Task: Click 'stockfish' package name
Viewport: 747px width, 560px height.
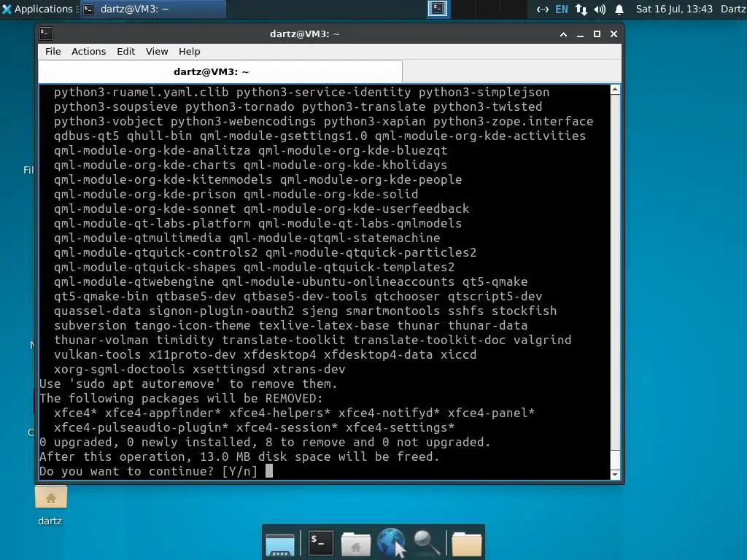Action: [524, 311]
